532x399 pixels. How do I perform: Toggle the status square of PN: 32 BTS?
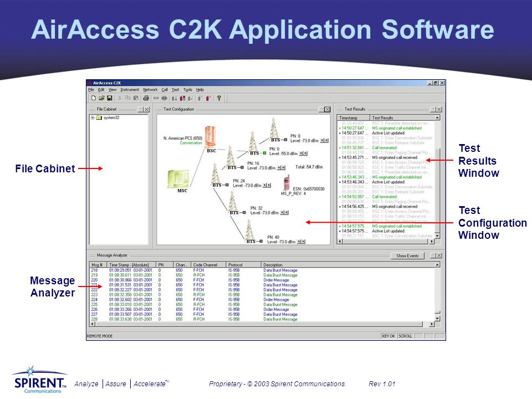(244, 212)
